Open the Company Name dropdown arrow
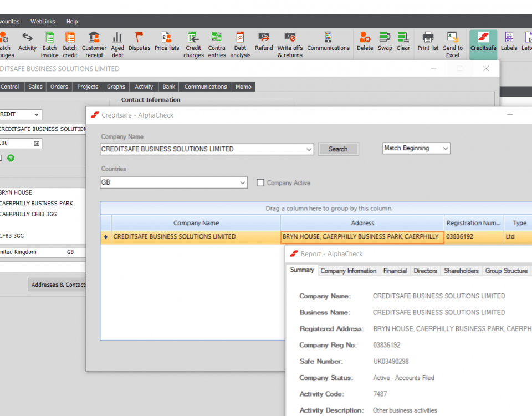The height and width of the screenshot is (416, 532). [309, 149]
